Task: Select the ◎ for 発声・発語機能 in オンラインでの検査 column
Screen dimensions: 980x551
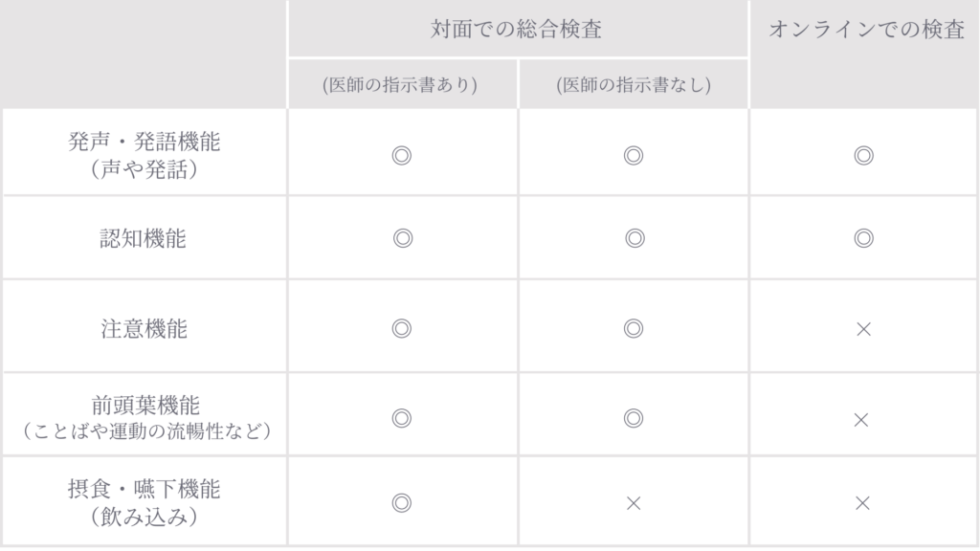Action: click(863, 155)
